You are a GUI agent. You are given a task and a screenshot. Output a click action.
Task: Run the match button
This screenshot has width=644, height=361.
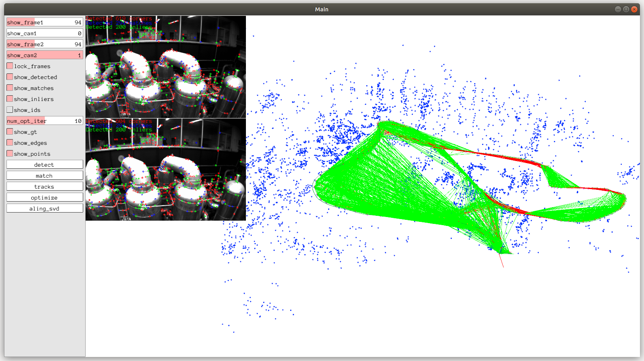(45, 176)
